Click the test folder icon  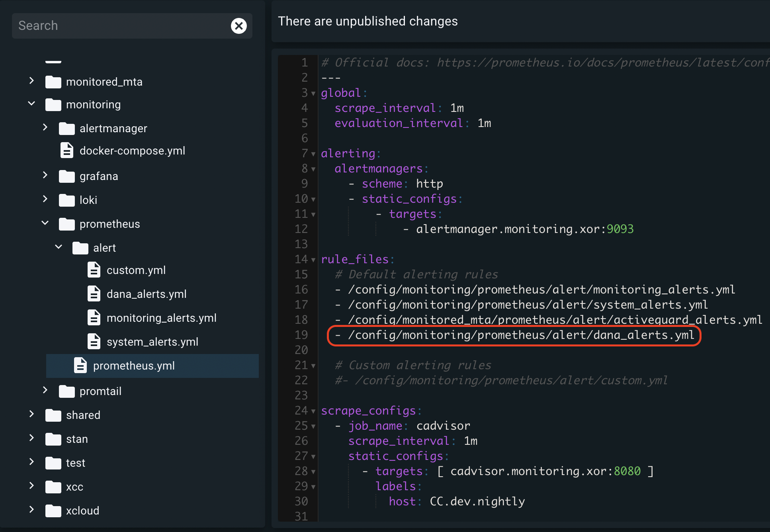(53, 463)
